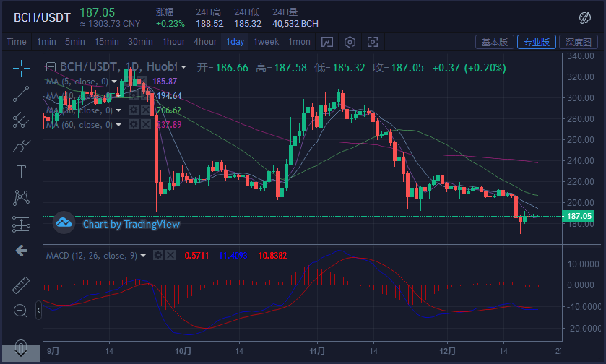Select the brush drawing tool
Screen dimensions: 606x364
[21, 146]
